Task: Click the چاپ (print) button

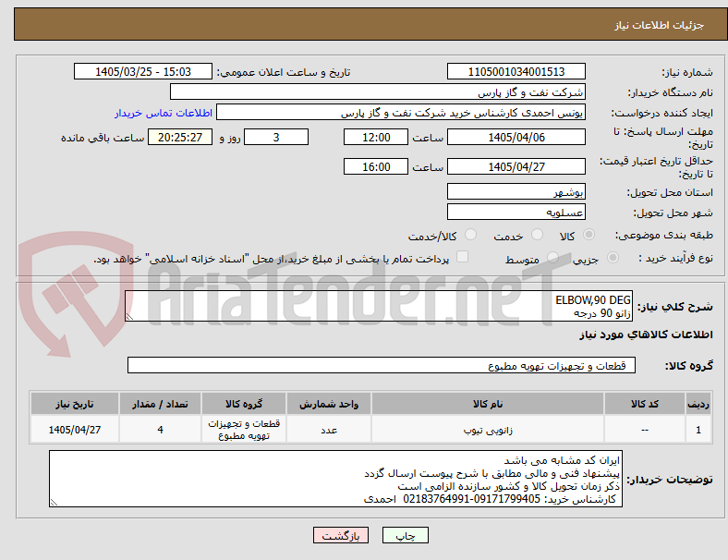Action: coord(405,535)
